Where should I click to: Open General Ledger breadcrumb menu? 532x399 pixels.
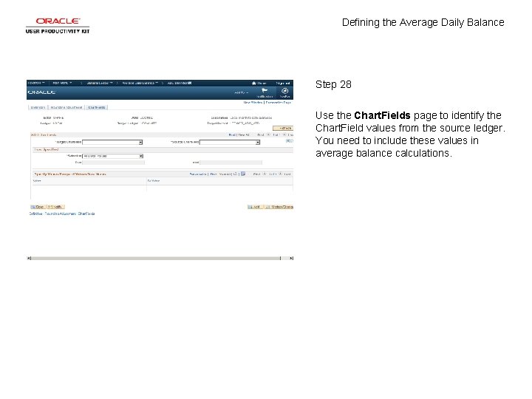pos(100,83)
